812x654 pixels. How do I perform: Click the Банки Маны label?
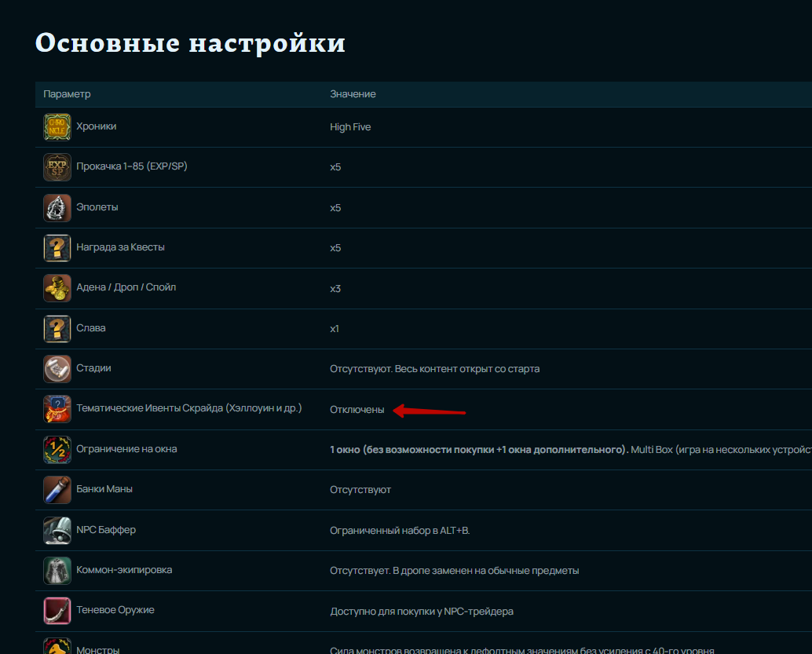tap(104, 489)
